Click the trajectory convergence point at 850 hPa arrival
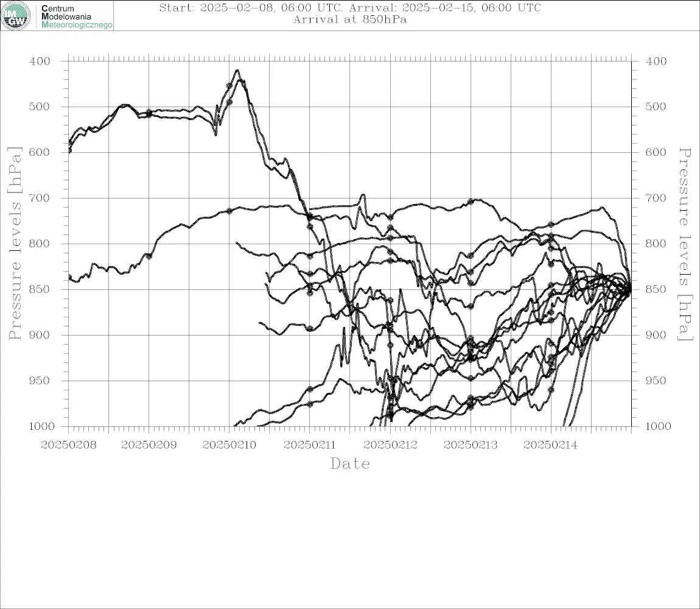700x609 pixels. point(630,289)
